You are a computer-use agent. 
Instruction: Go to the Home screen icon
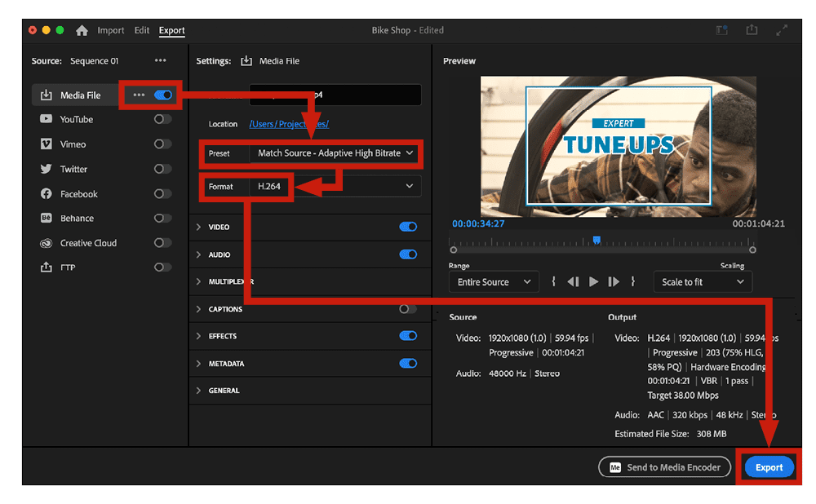[x=82, y=30]
